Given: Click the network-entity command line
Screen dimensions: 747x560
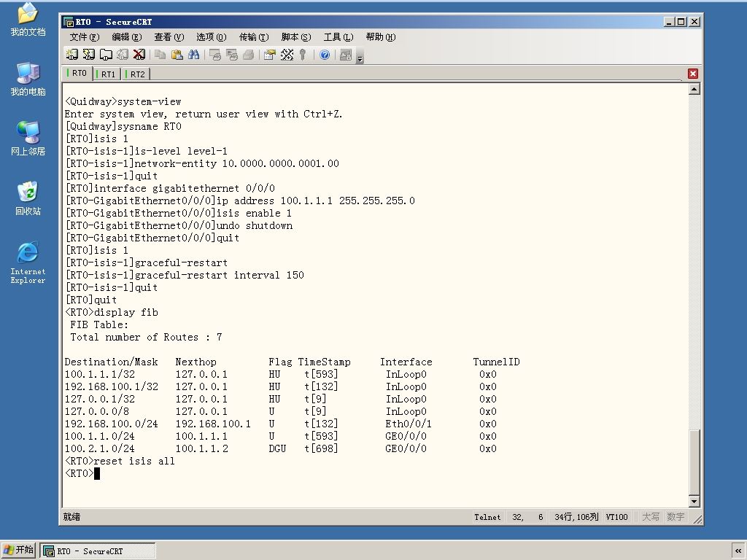Looking at the screenshot, I should pos(202,164).
